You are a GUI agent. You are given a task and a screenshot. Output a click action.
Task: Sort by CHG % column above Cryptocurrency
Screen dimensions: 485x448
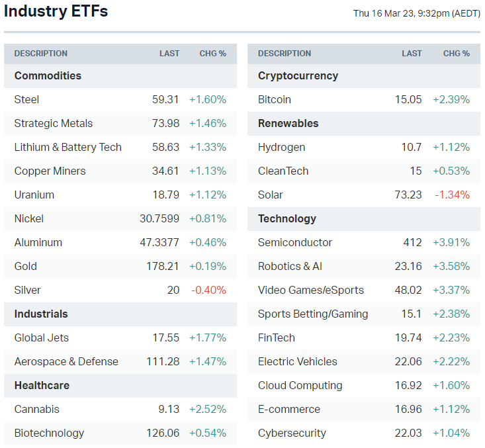(457, 54)
